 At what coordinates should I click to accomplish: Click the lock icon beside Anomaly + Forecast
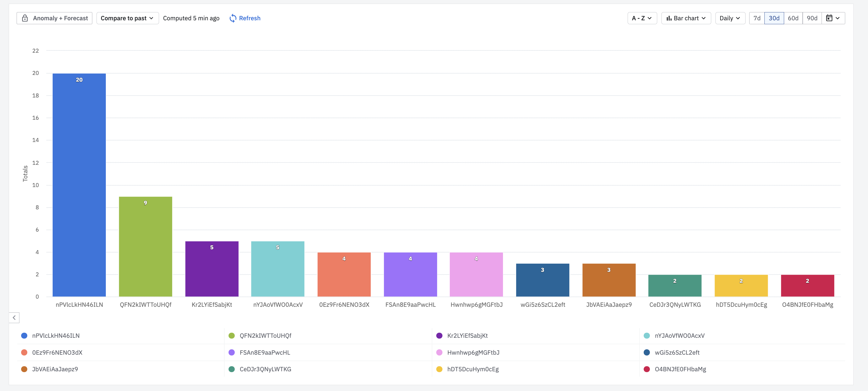[25, 18]
